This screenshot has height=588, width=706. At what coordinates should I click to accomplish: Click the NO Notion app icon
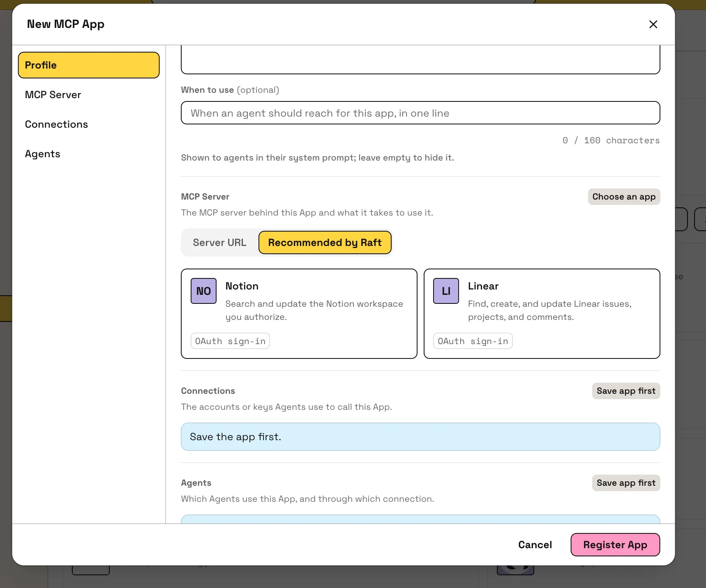point(203,291)
